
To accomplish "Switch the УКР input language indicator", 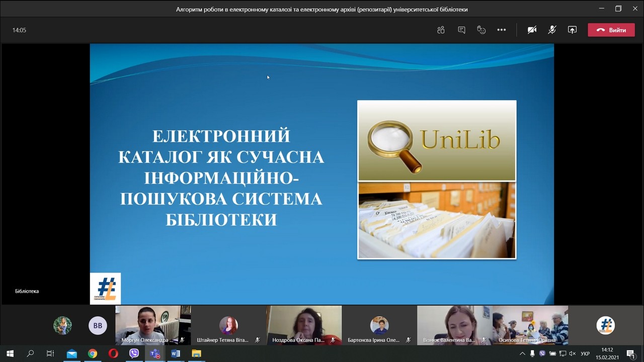I will pos(585,353).
